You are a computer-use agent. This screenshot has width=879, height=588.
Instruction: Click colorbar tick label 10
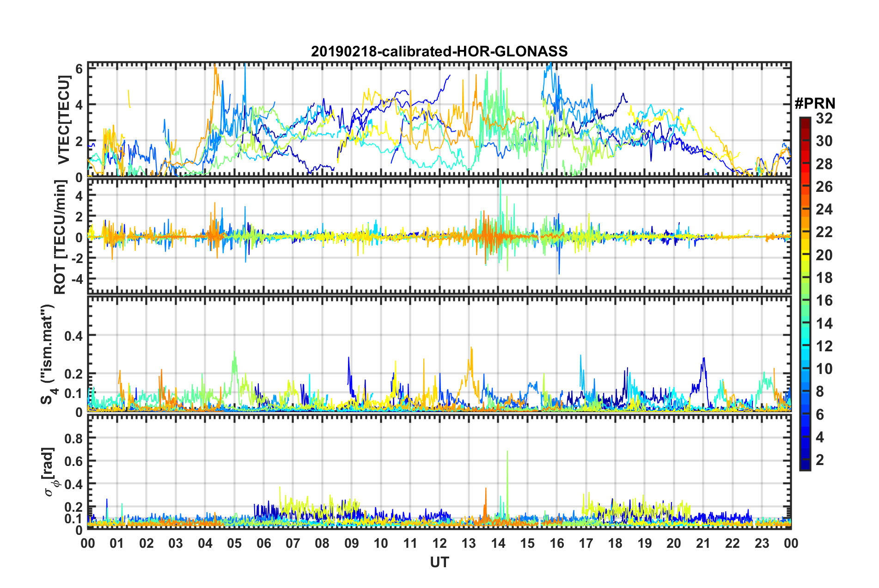point(824,369)
